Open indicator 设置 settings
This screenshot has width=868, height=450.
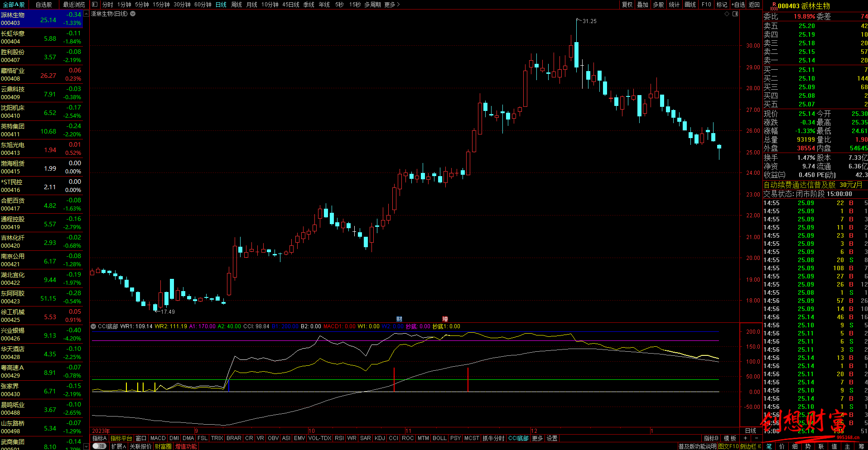pos(552,438)
